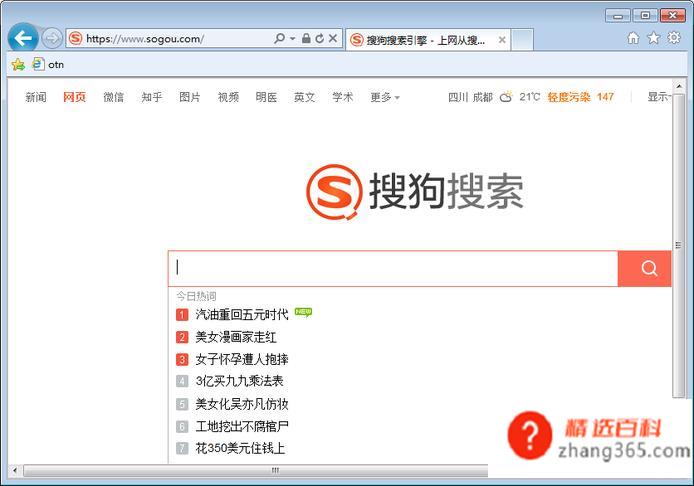Open the 知乎 search category
The image size is (694, 486).
(152, 97)
